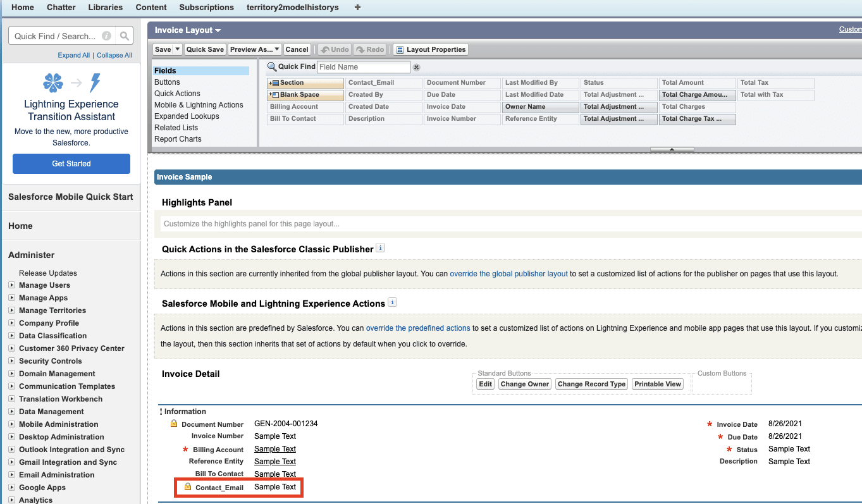Select Total Charge Amou... field in palette

[698, 95]
